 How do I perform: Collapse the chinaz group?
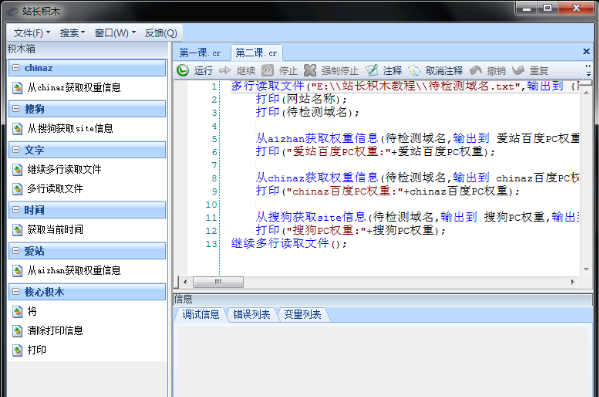16,68
